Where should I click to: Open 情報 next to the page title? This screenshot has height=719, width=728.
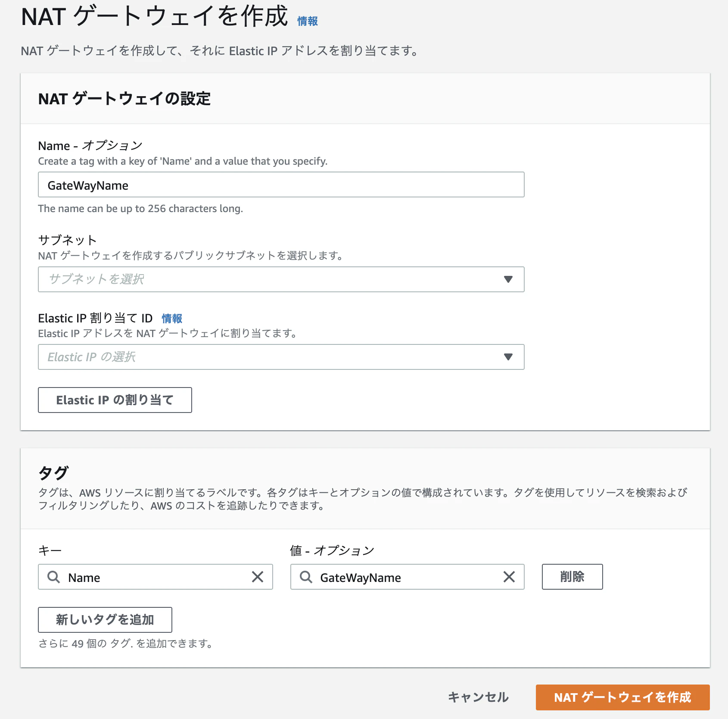tap(307, 21)
